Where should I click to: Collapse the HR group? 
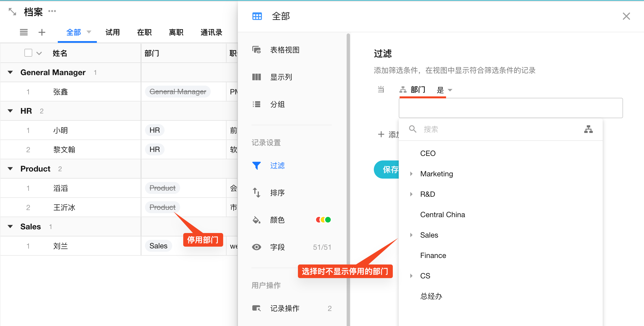point(10,111)
